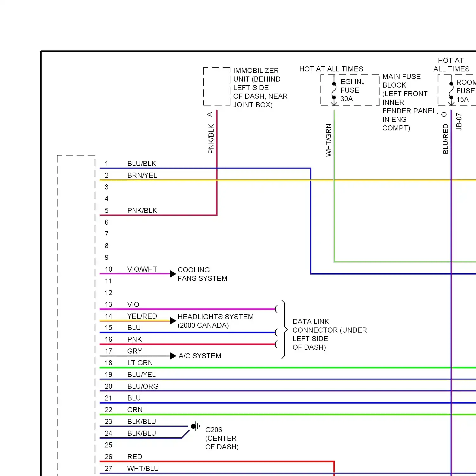Select the BLK/BLU label on pin 23

coord(142,421)
